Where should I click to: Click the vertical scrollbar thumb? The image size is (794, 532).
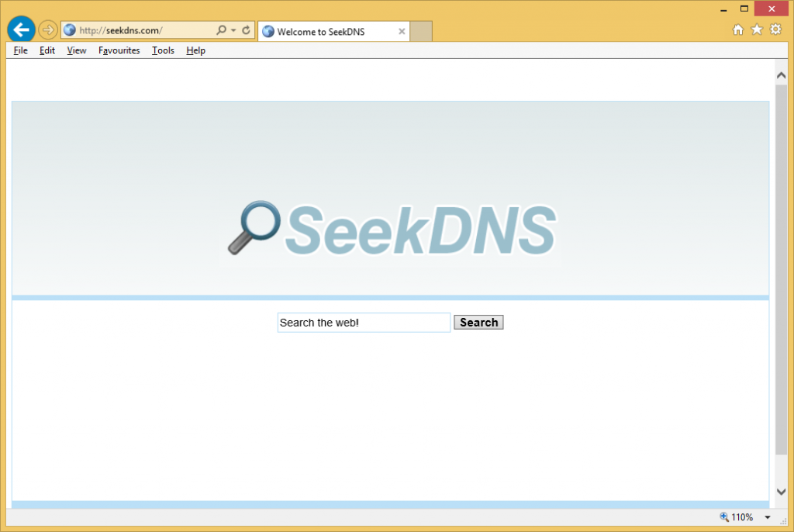pyautogui.click(x=782, y=270)
